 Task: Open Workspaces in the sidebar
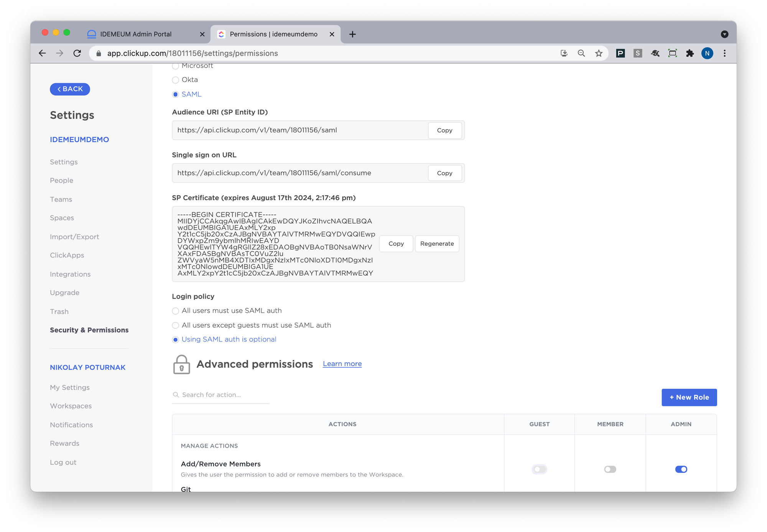click(71, 406)
